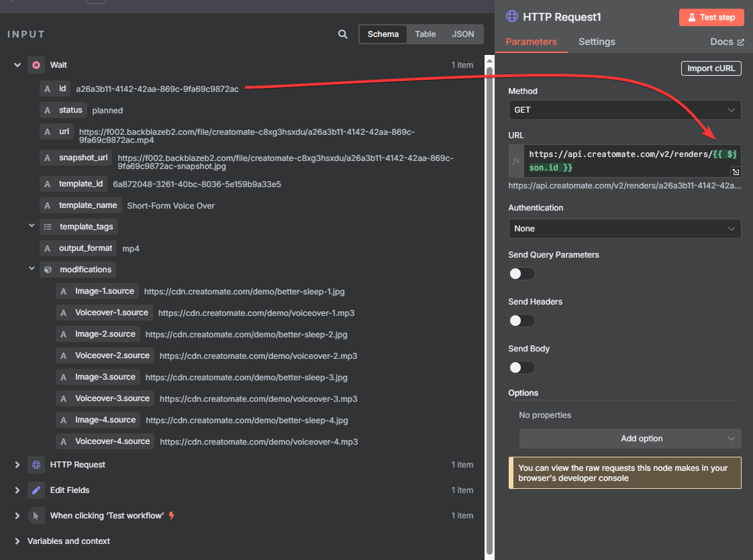Open the Docs external link
Image resolution: width=753 pixels, height=560 pixels.
[727, 42]
